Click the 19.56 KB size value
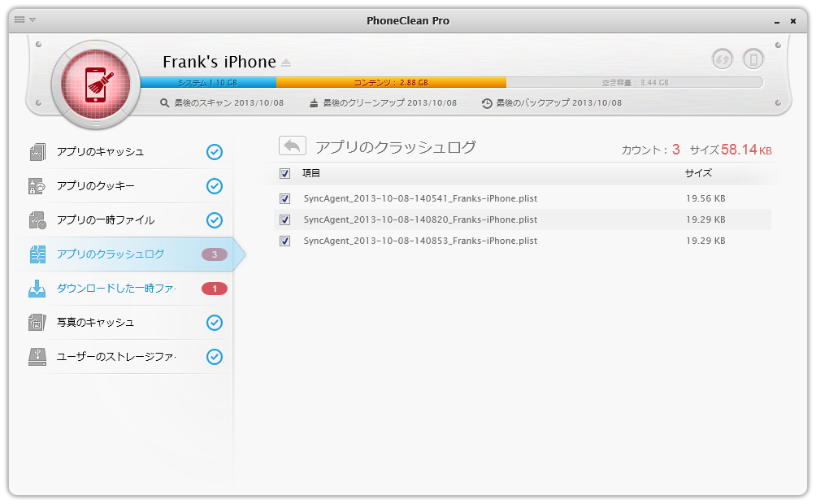Screen dimensions: 816x504 [x=705, y=198]
